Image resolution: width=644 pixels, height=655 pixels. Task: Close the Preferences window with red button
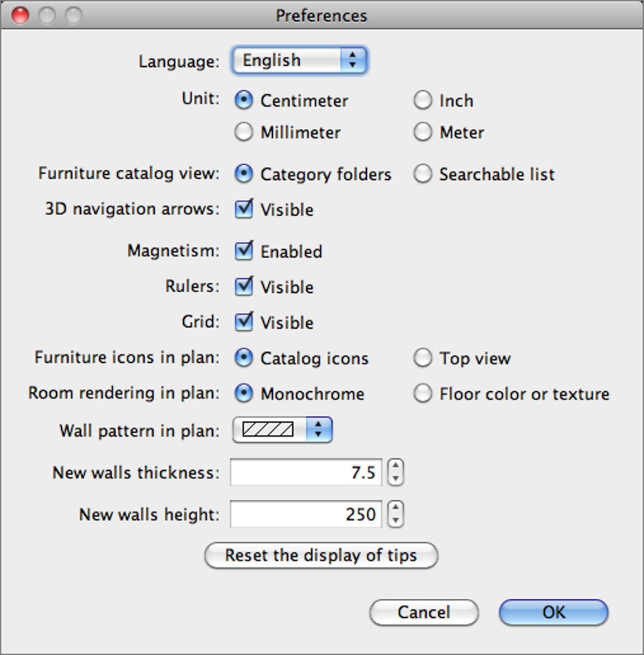(x=20, y=15)
